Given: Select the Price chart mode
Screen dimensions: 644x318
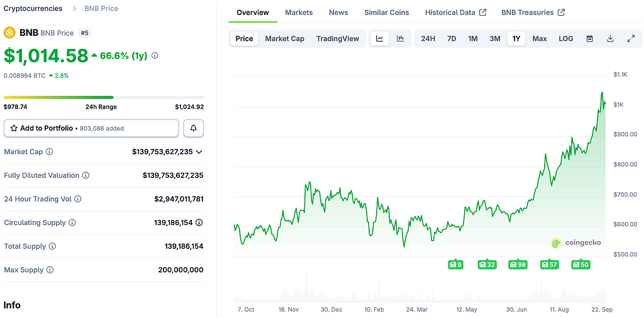Looking at the screenshot, I should pyautogui.click(x=244, y=38).
